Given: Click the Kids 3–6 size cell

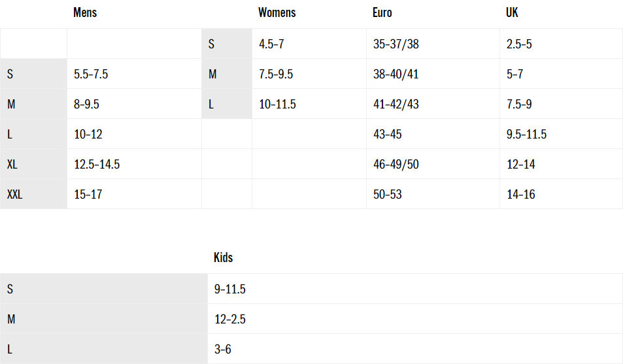Looking at the screenshot, I should click(223, 350).
